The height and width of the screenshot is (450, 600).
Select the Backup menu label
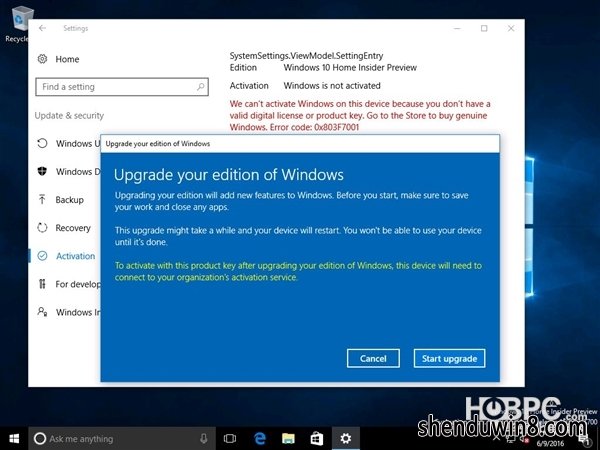[x=69, y=200]
